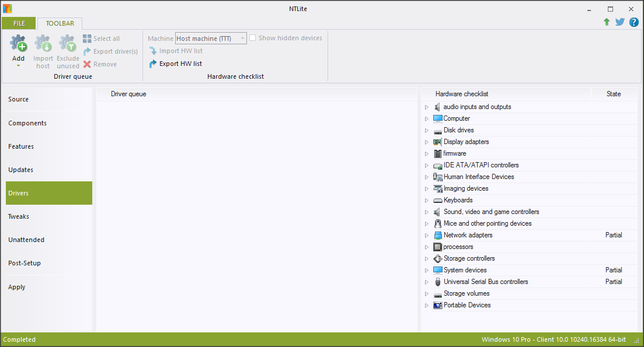Screen dimensions: 644x347
Task: Click the blue Help question mark icon
Action: [x=633, y=22]
